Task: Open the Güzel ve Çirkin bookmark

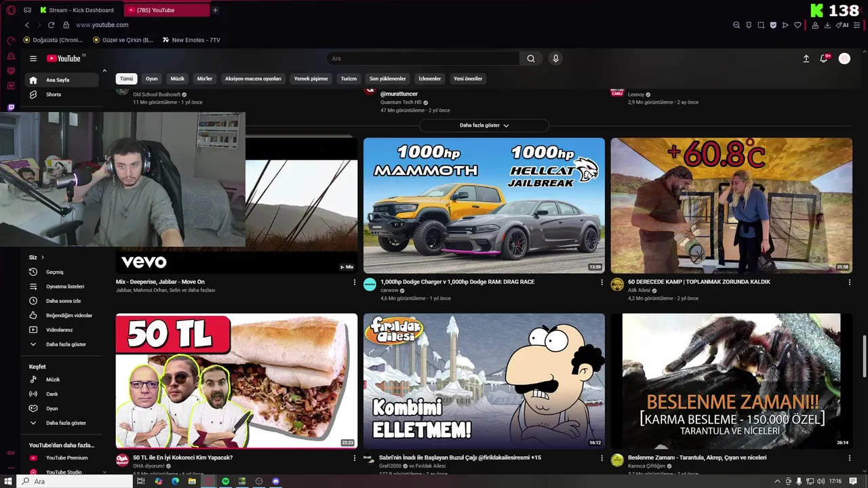Action: [x=123, y=40]
